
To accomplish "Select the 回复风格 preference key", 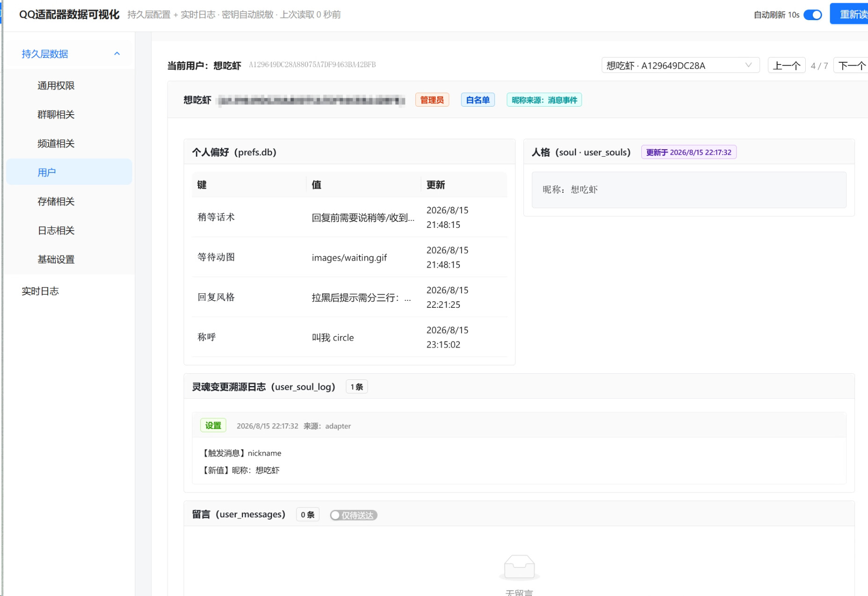I will 216,297.
